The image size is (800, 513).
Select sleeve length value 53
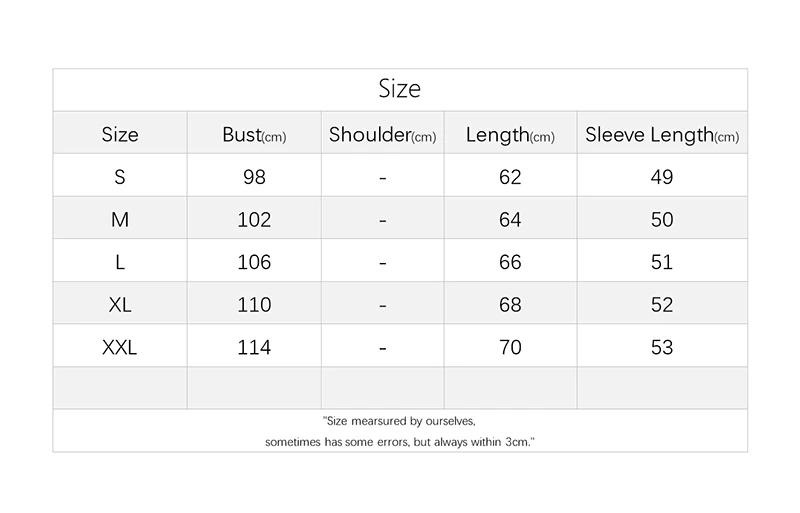(x=662, y=347)
